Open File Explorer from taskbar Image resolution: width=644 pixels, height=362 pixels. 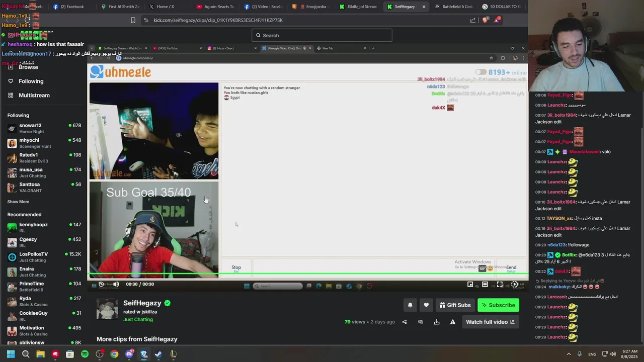[x=40, y=354]
